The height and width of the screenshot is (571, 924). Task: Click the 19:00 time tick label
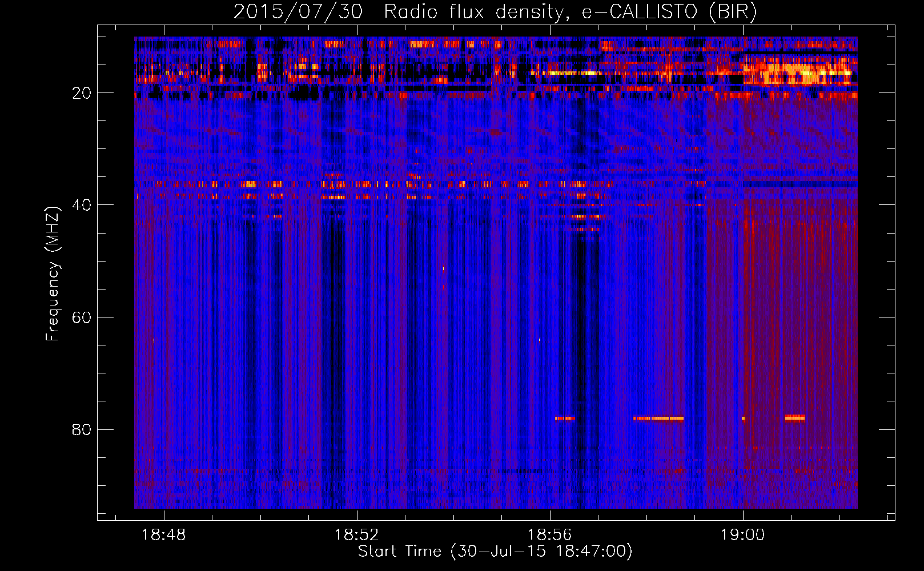(x=743, y=535)
